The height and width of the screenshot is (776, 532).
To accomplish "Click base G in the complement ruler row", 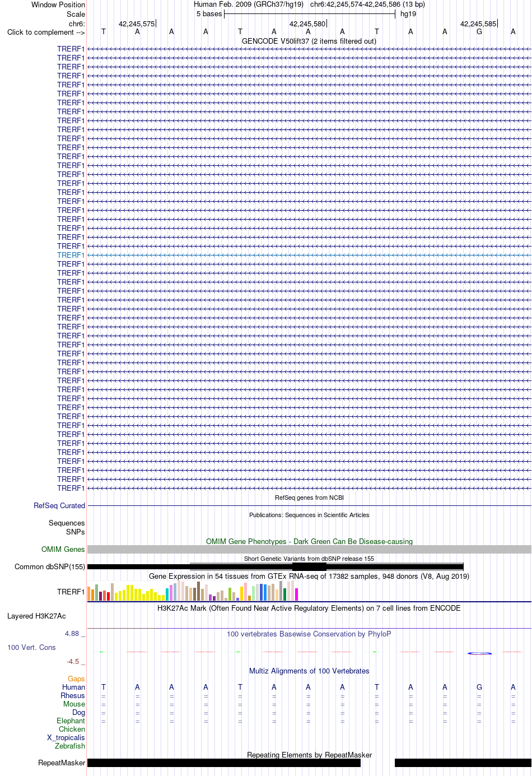I will [x=479, y=31].
